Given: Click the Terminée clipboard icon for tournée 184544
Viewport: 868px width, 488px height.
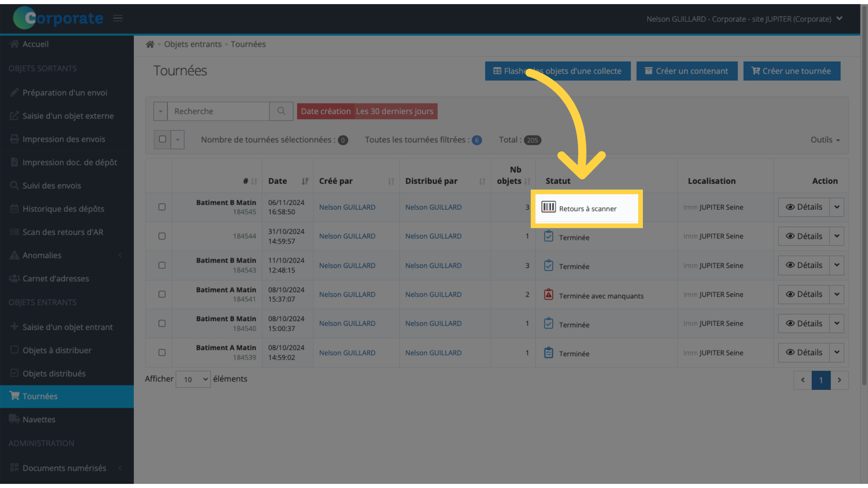Looking at the screenshot, I should pyautogui.click(x=548, y=236).
